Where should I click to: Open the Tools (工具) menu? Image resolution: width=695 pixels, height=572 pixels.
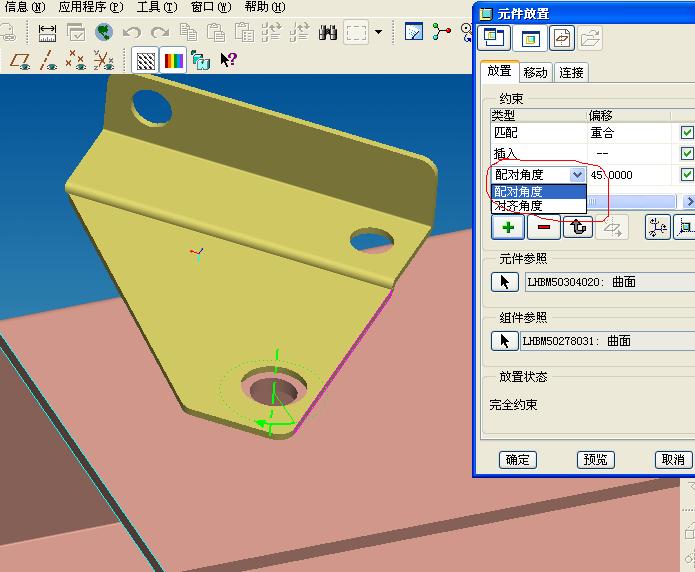coord(157,7)
